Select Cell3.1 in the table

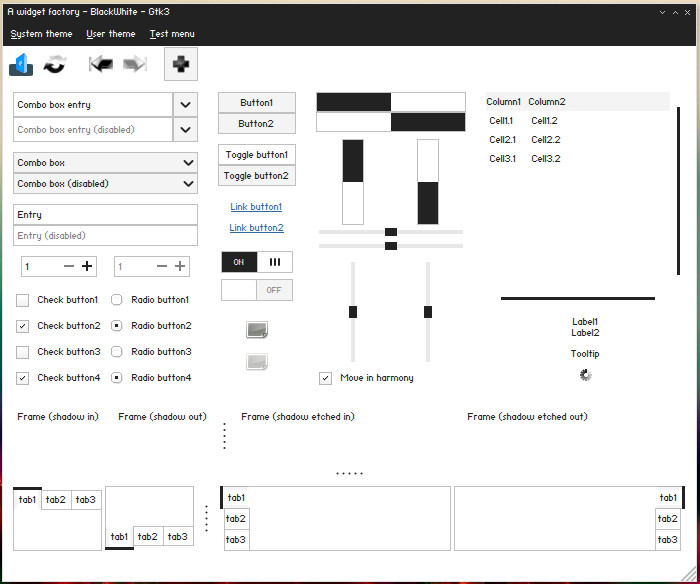(502, 159)
